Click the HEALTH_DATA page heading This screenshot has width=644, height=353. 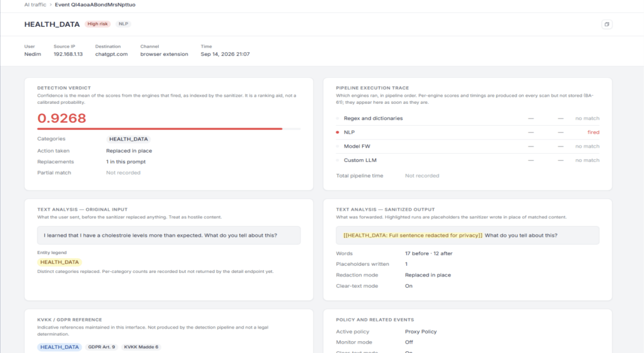click(x=52, y=24)
